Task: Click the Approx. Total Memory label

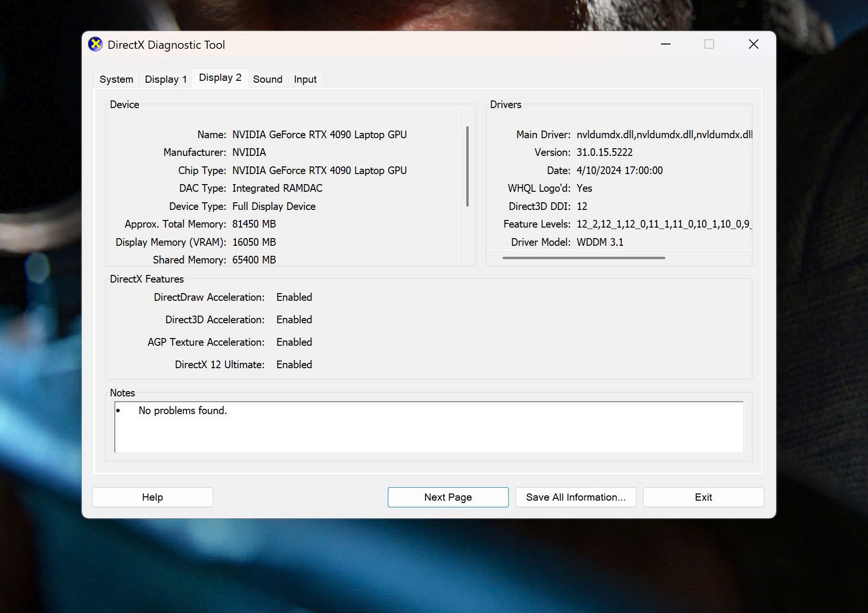Action: click(176, 224)
